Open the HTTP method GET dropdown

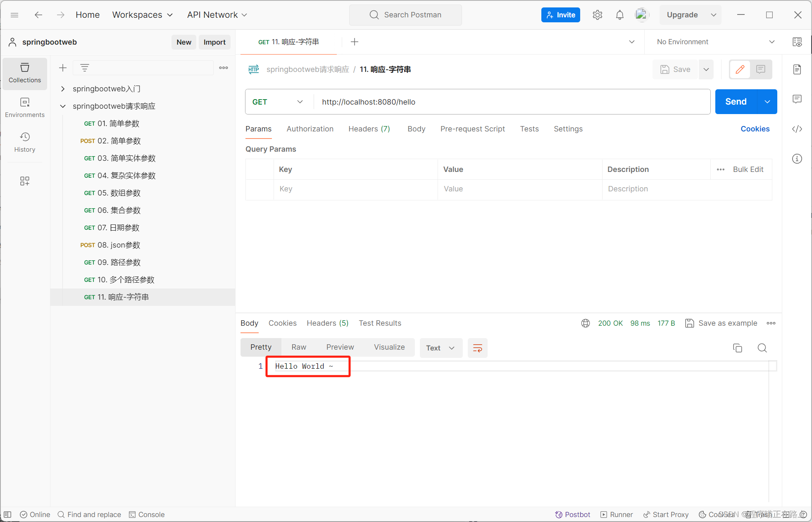278,102
